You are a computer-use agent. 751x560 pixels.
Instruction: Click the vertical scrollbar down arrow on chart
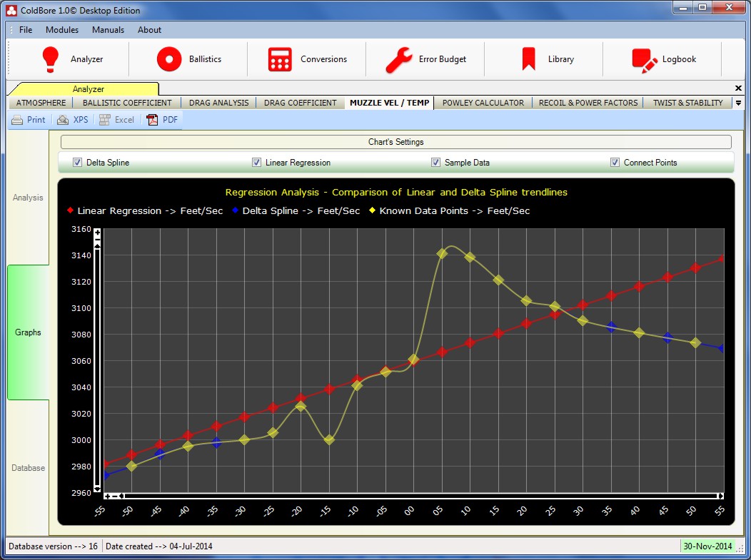click(x=97, y=489)
